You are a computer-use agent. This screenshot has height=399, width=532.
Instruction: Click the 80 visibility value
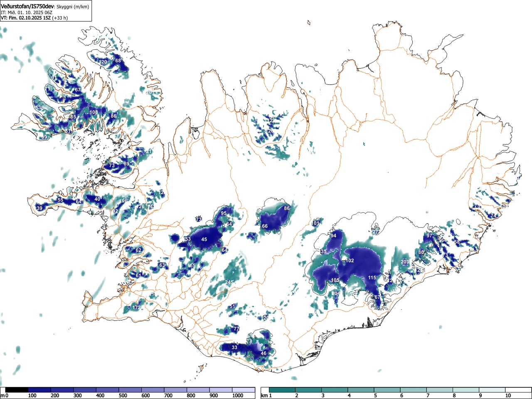(421, 252)
